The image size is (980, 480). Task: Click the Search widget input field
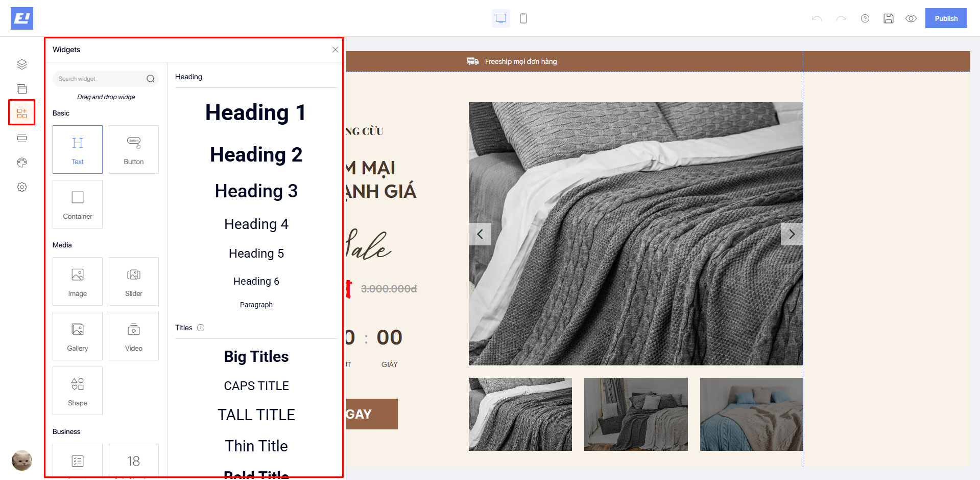pos(100,79)
